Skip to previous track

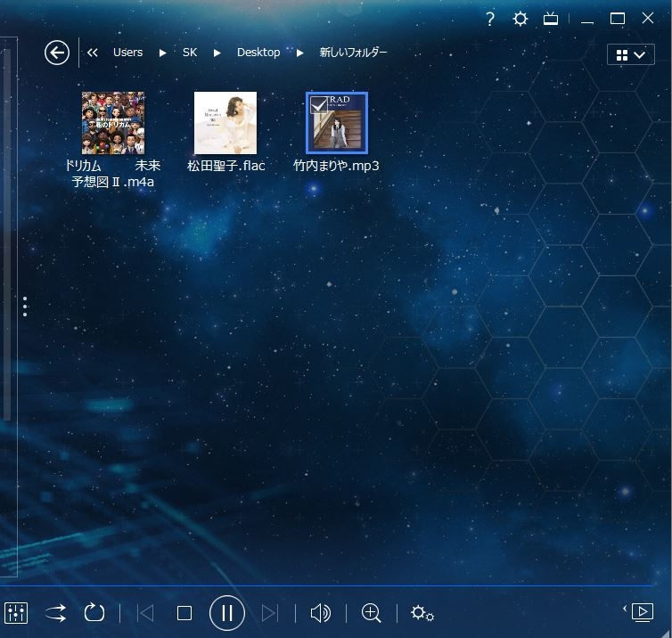tap(145, 613)
